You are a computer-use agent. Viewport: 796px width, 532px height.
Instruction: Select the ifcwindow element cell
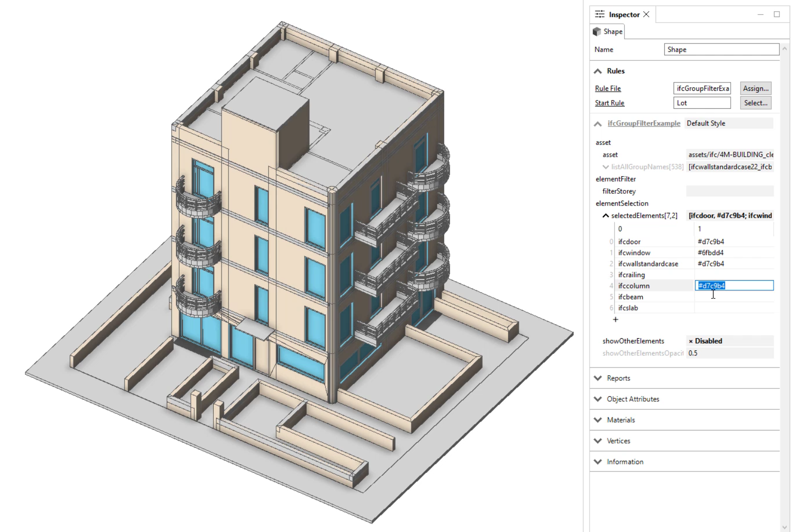[654, 253]
